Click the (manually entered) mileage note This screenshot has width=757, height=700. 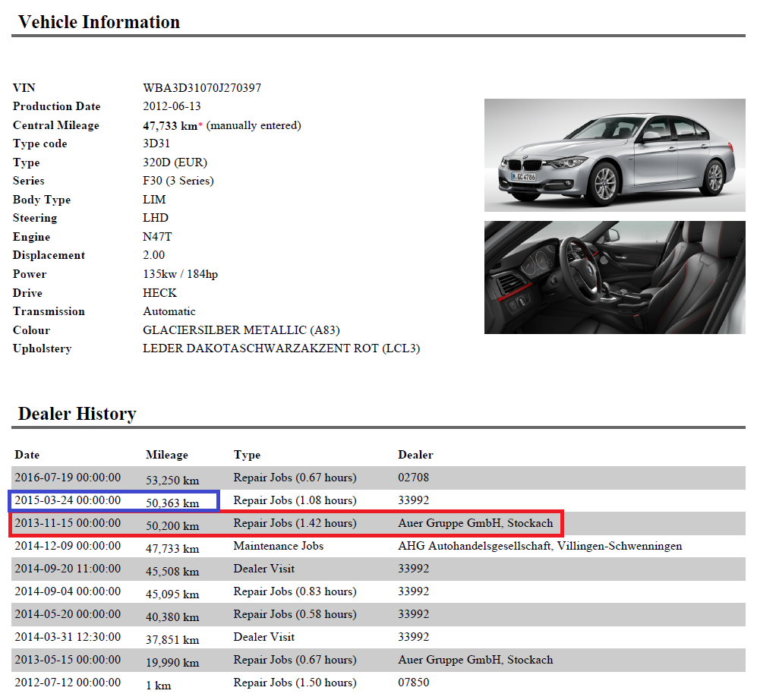(254, 125)
